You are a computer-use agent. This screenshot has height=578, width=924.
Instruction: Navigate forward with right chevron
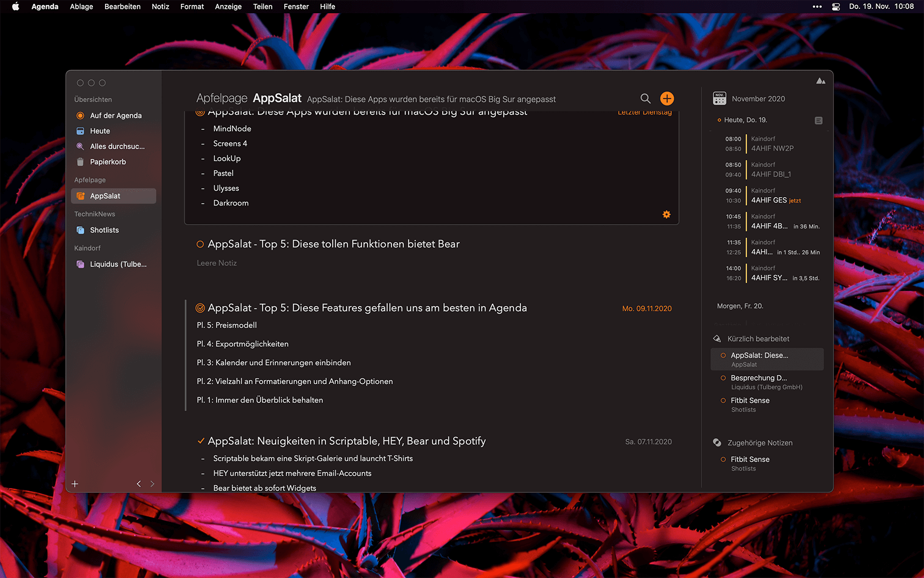coord(152,484)
